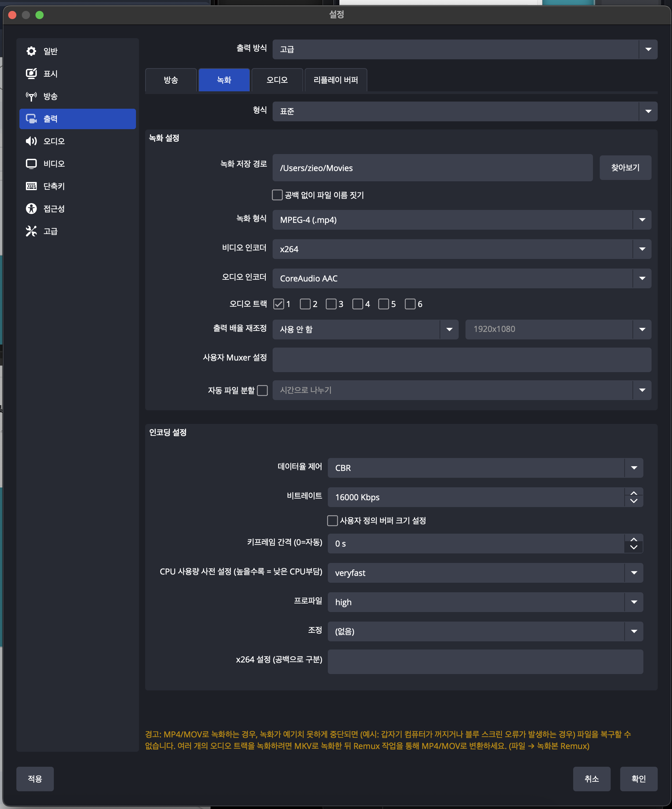The image size is (672, 809).
Task: Increase bitrate with up stepper arrow
Action: coord(633,493)
